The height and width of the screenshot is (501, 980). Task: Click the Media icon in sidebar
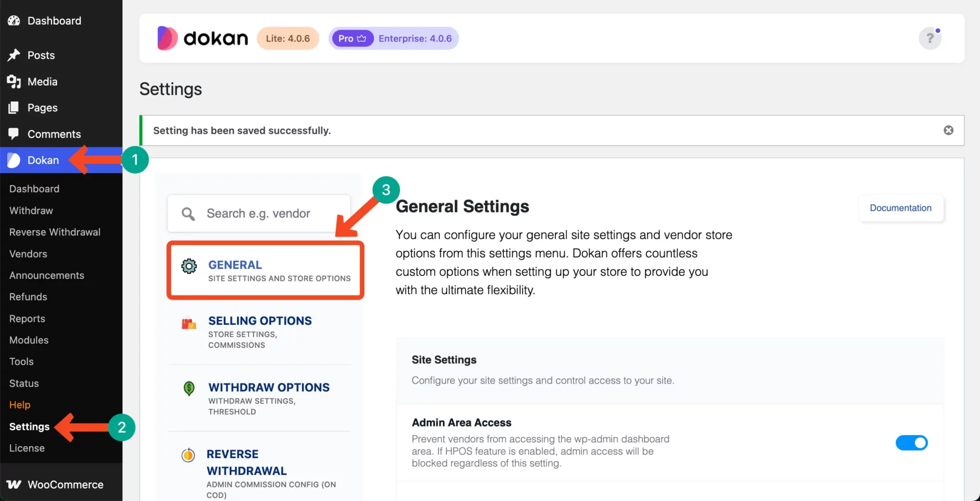pyautogui.click(x=14, y=82)
